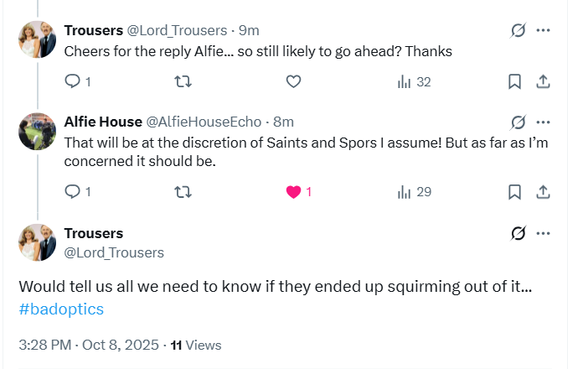Image resolution: width=588 pixels, height=369 pixels.
Task: Open @AlfieHouseEcho profile handle
Action: (x=204, y=122)
